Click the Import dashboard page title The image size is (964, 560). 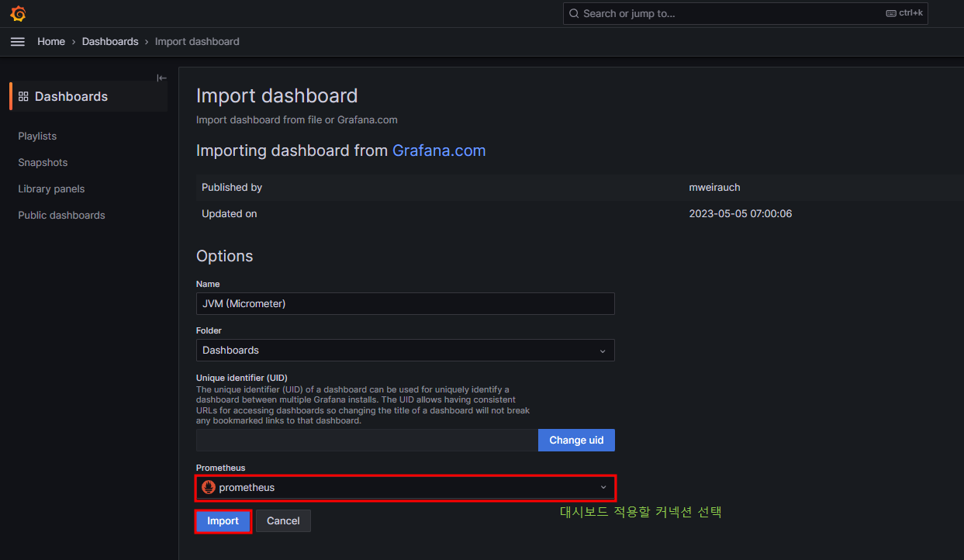click(x=277, y=95)
